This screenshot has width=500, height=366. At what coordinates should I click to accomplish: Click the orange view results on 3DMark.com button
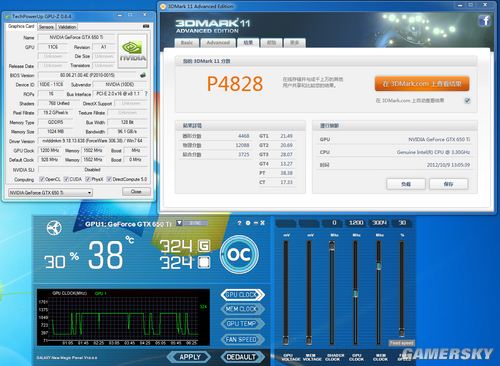422,84
